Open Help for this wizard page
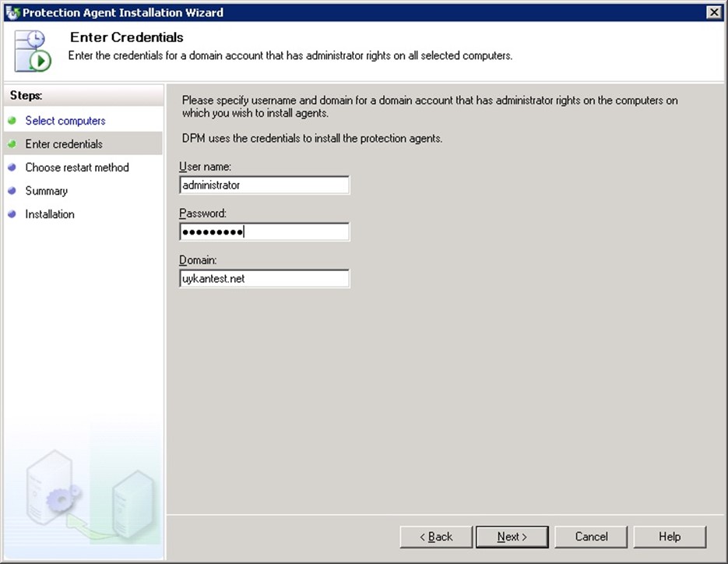This screenshot has height=564, width=728. coord(670,537)
